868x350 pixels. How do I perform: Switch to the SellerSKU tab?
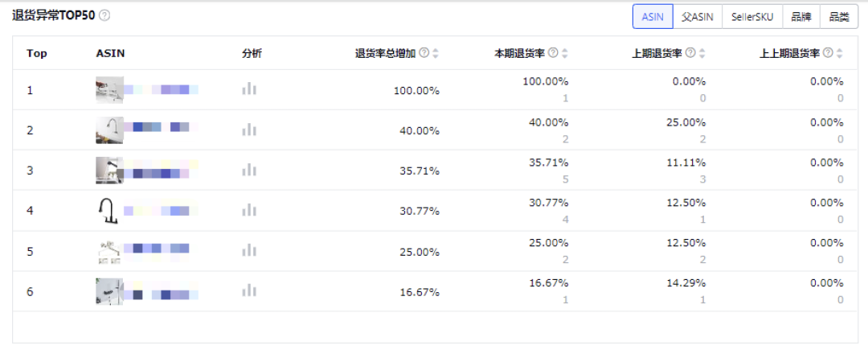coord(752,17)
